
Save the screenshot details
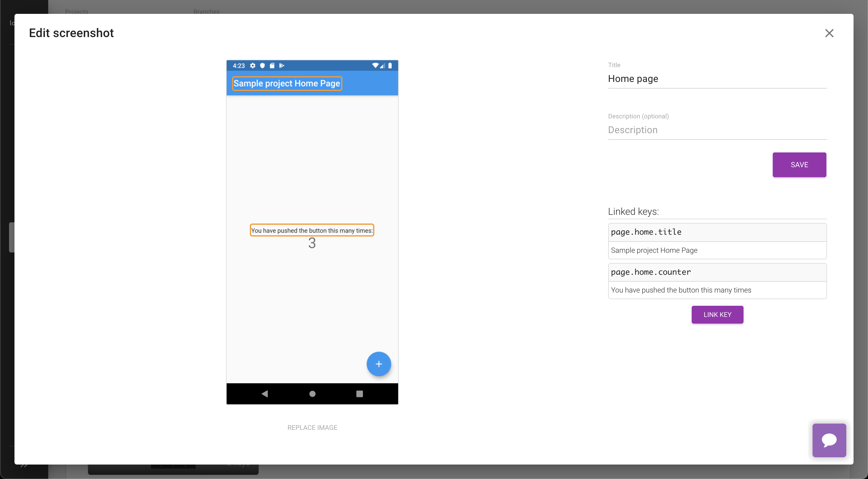point(799,165)
